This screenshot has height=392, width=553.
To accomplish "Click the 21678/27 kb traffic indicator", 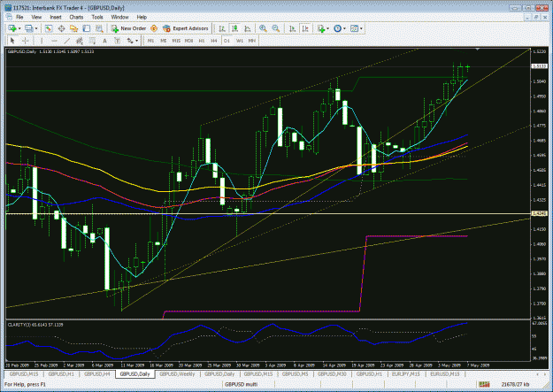I will click(x=515, y=384).
